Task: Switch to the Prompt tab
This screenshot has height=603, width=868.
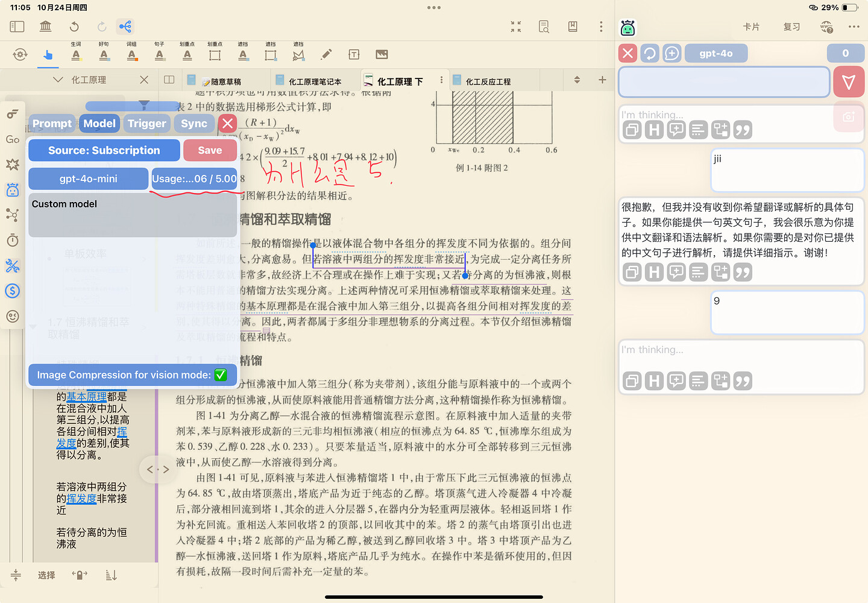Action: click(52, 124)
